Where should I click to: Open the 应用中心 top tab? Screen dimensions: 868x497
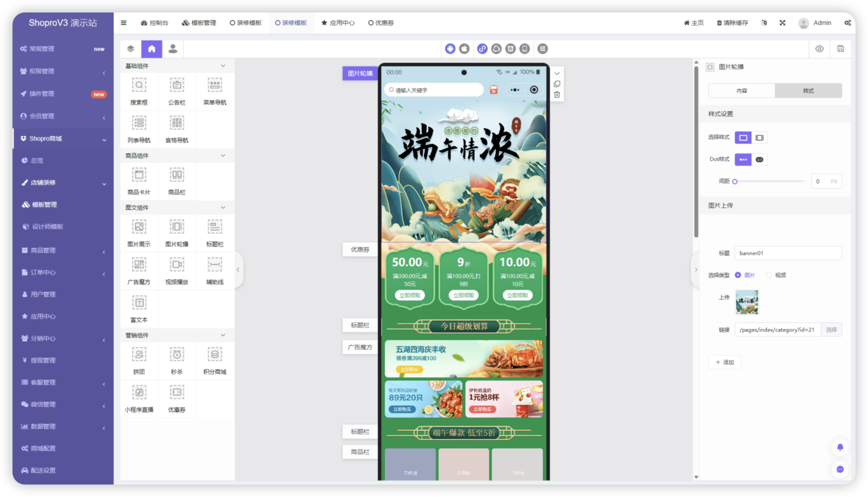[x=338, y=23]
